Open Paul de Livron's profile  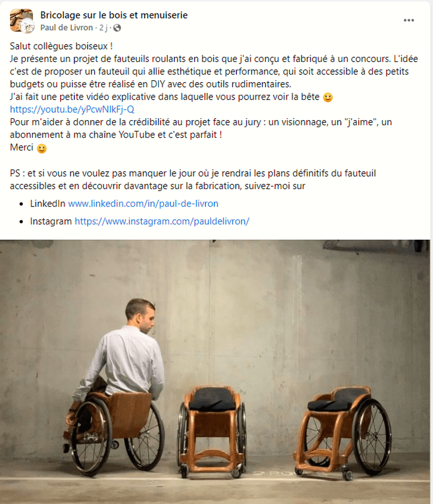(x=67, y=28)
